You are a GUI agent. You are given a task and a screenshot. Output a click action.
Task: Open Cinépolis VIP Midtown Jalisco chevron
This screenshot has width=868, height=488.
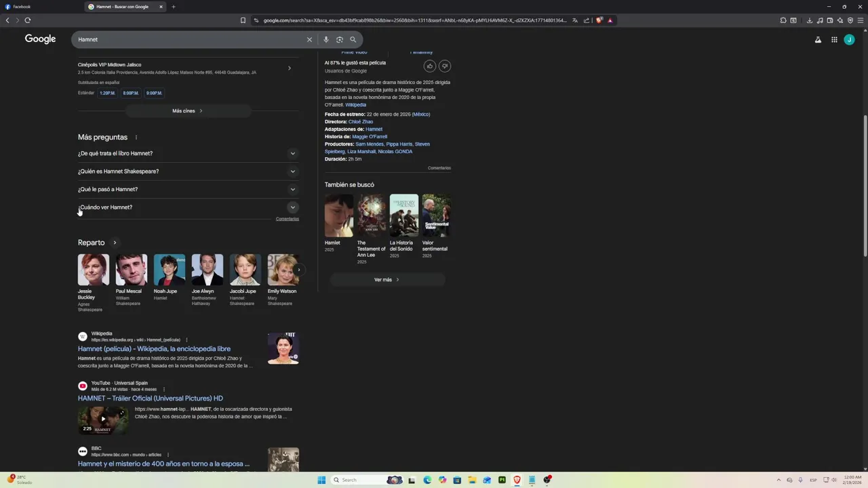(x=290, y=68)
